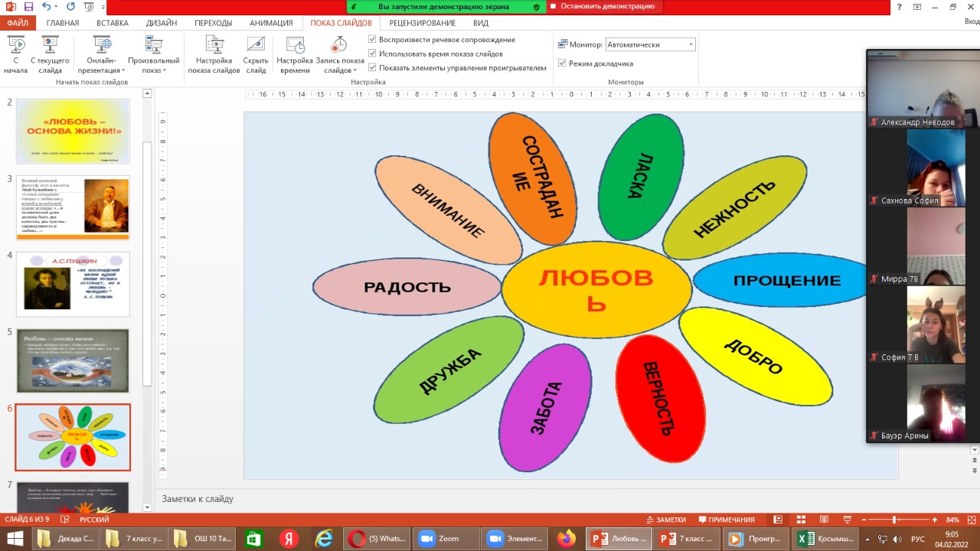Switch to the 'ВСТАВКА' ribbon tab
Screen dimensions: 980x551
(x=113, y=23)
